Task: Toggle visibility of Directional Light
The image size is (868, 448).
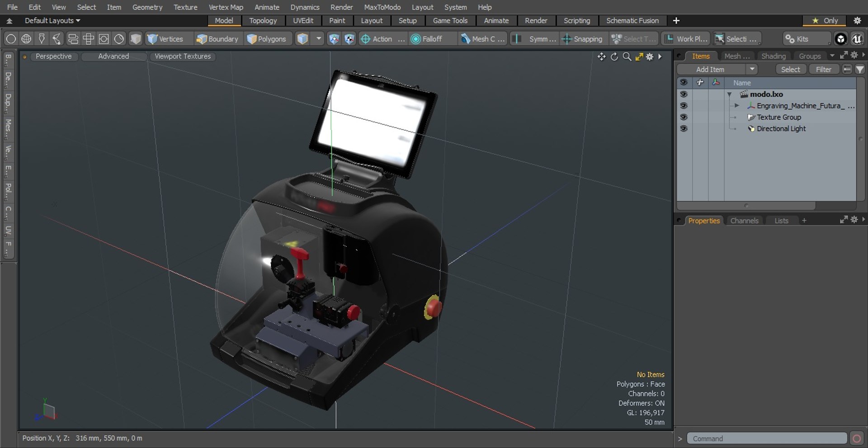Action: pyautogui.click(x=684, y=128)
